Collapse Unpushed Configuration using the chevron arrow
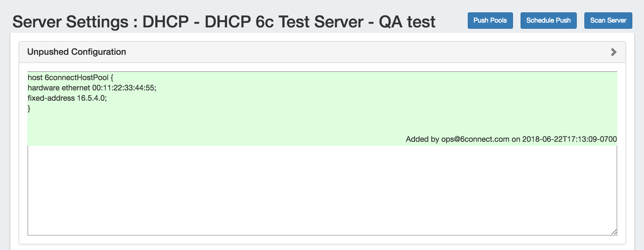Image resolution: width=644 pixels, height=250 pixels. [613, 52]
